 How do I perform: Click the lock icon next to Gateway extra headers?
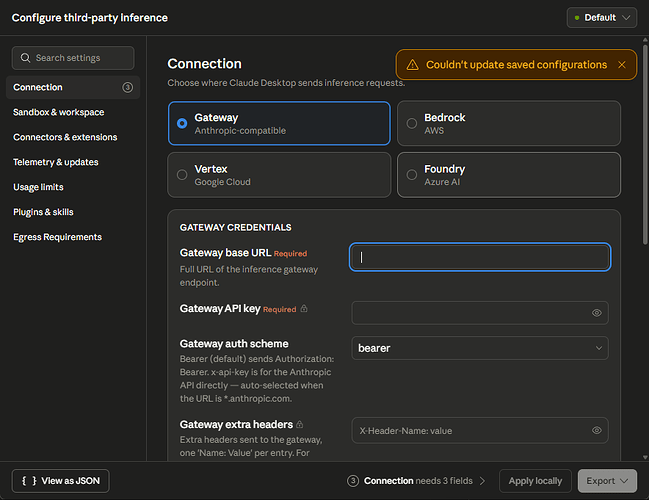pyautogui.click(x=300, y=424)
